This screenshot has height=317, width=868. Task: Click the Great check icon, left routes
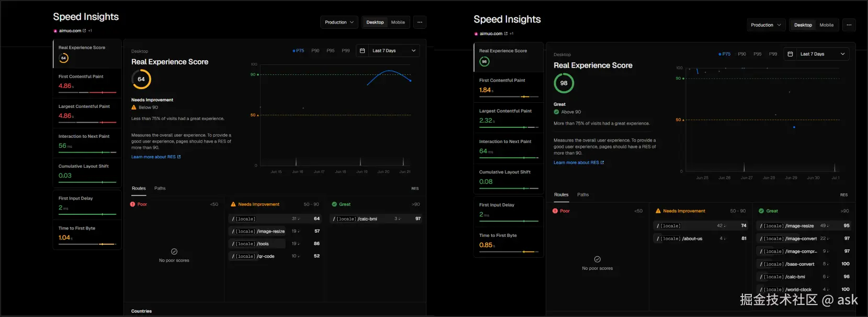coord(334,204)
